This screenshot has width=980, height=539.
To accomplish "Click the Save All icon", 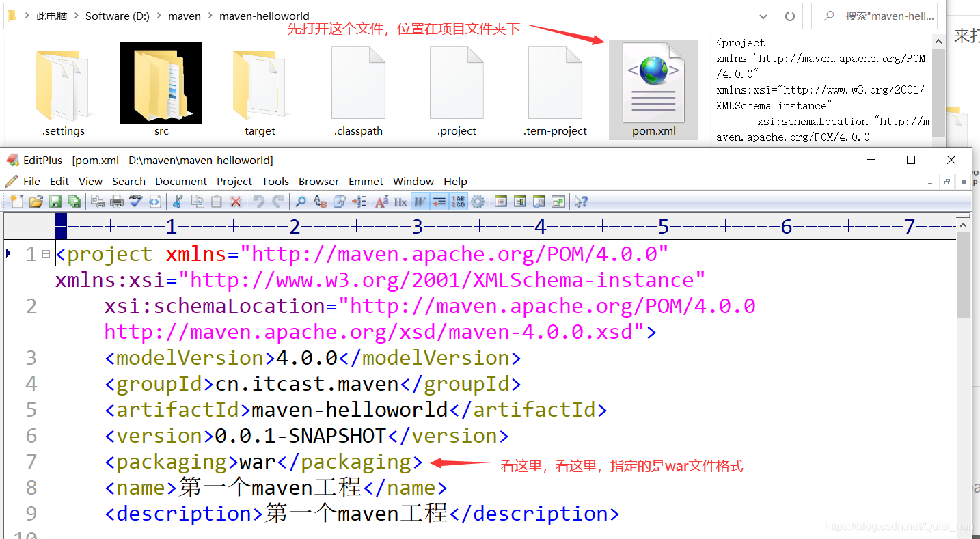I will coord(74,202).
